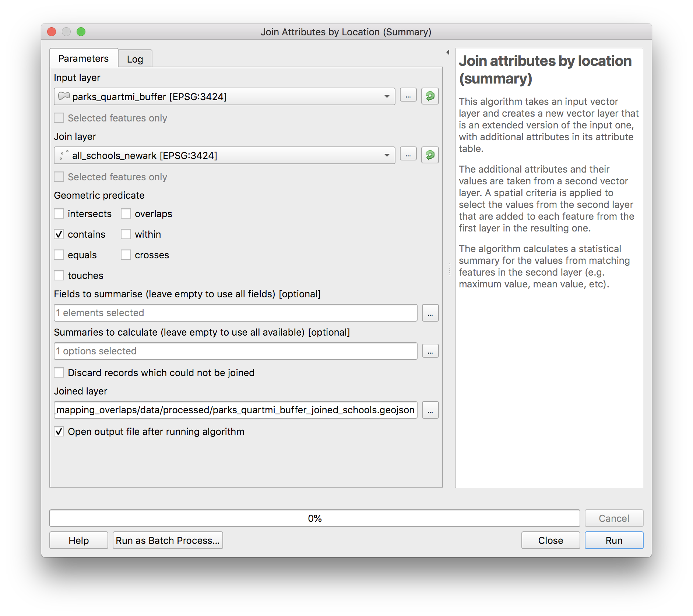Check Discard records which could not be joined
The height and width of the screenshot is (616, 693).
[x=59, y=373]
